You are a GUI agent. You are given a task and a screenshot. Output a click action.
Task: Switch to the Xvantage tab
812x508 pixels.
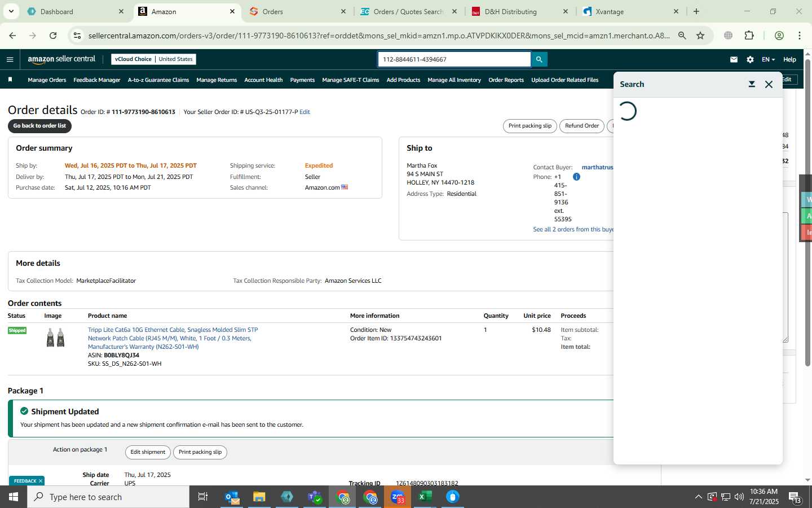[x=630, y=11]
